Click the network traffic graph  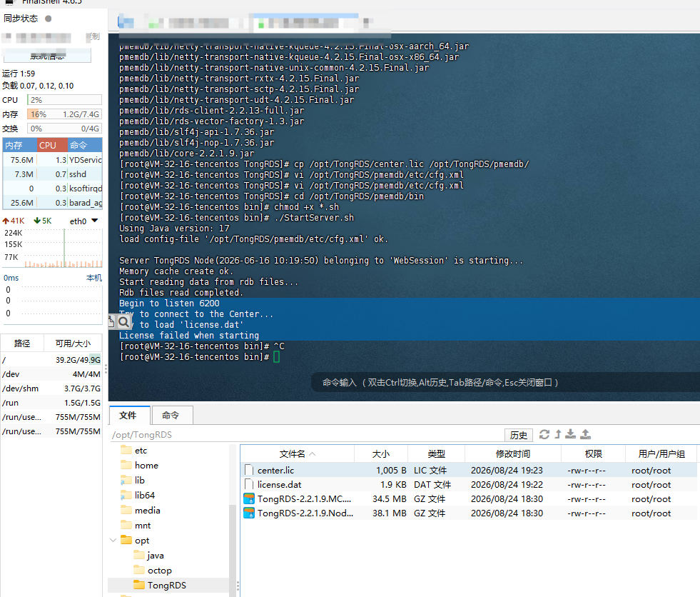click(53, 249)
